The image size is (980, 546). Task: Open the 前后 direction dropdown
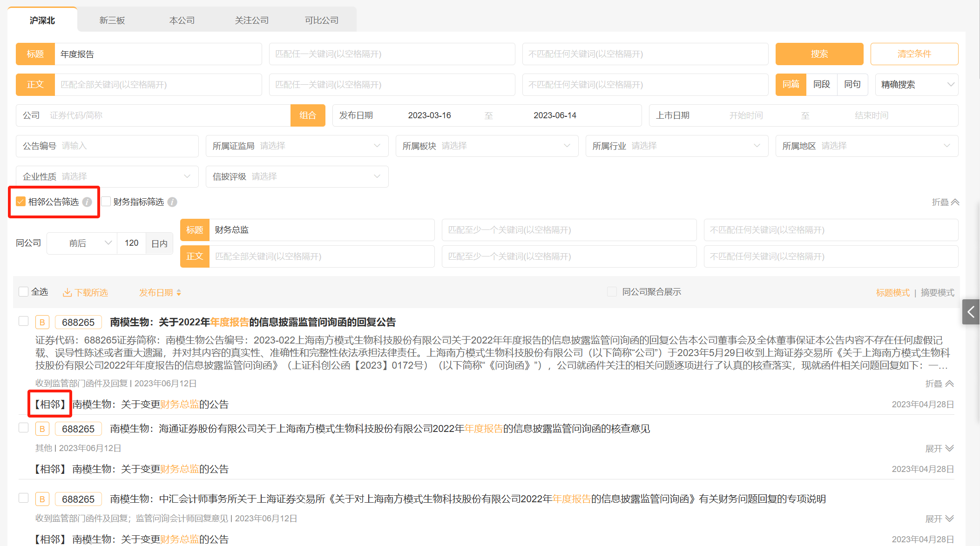tap(82, 243)
